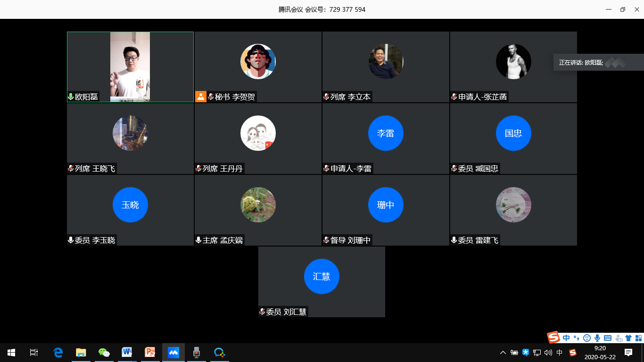Open the Windows notification center

[x=628, y=352]
